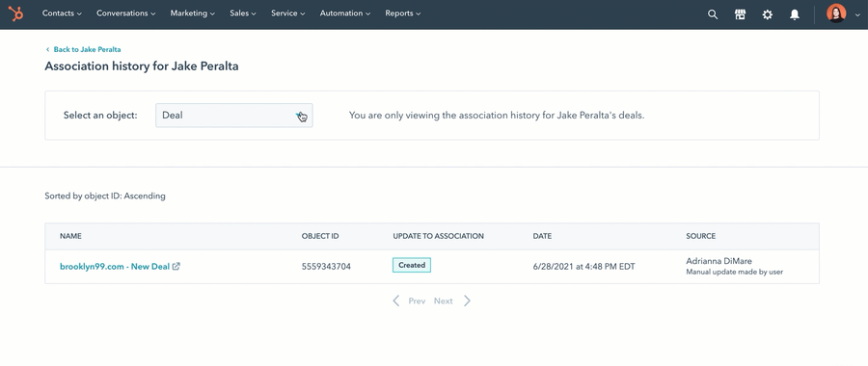Click the Created status tag
868x366 pixels.
tap(412, 265)
